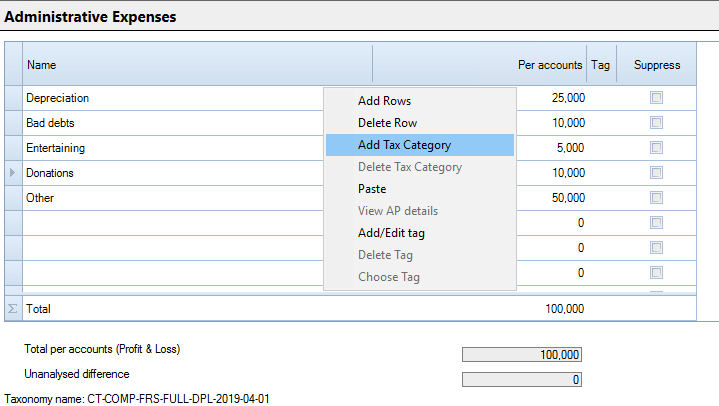Tick Suppress checkbox for Depreciation row
Image resolution: width=719 pixels, height=406 pixels.
(x=656, y=98)
